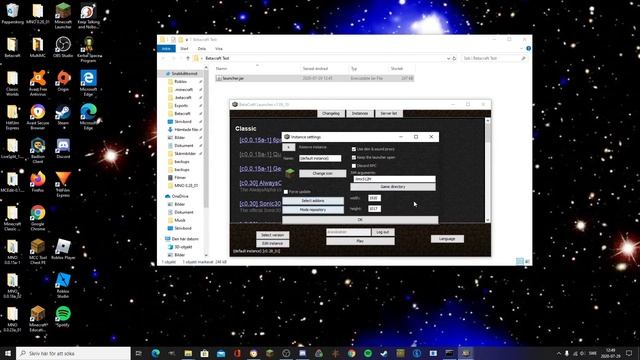Switch to the Visa ribbon tab
Viewport: 640px width, 360px height.
pos(219,49)
